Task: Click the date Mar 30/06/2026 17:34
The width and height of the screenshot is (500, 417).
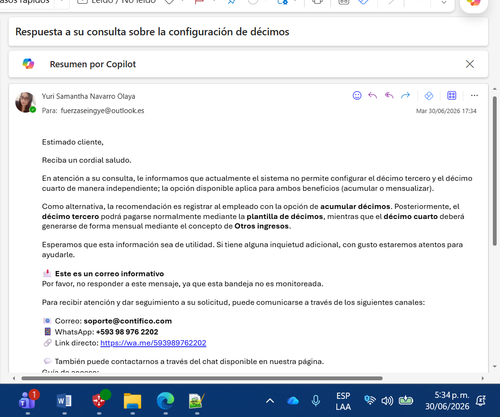Action: (446, 111)
